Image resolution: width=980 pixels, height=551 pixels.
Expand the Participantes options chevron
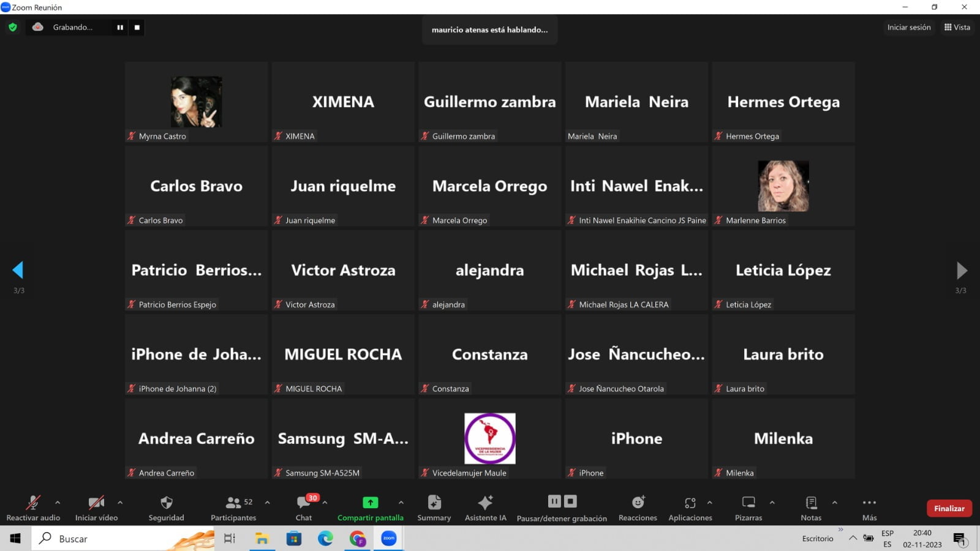[267, 503]
